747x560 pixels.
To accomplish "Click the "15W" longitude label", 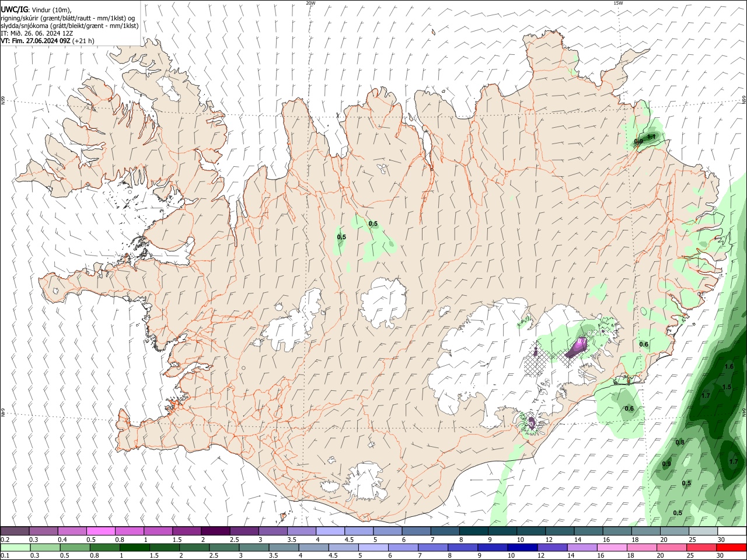I will point(618,3).
